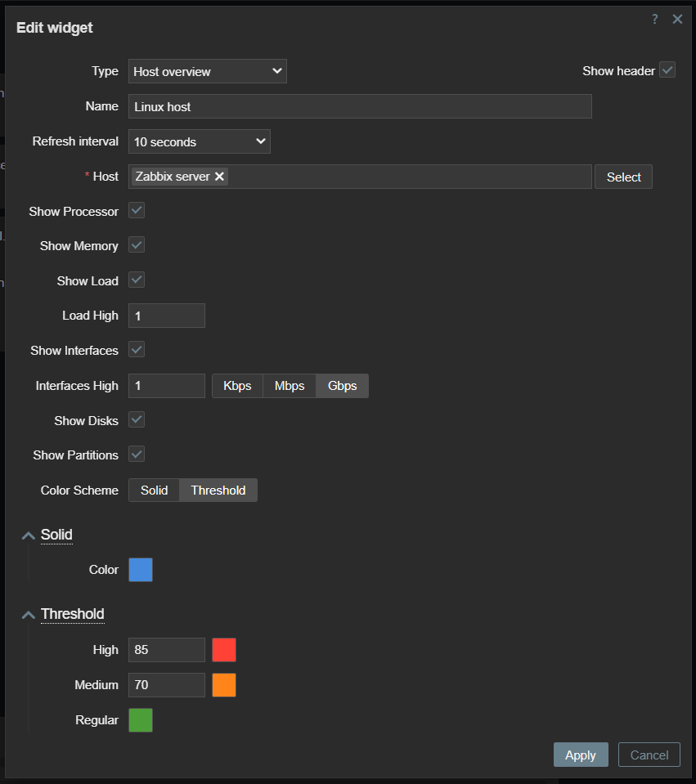Open the Type dropdown
Viewport: 696px width, 784px height.
(208, 71)
